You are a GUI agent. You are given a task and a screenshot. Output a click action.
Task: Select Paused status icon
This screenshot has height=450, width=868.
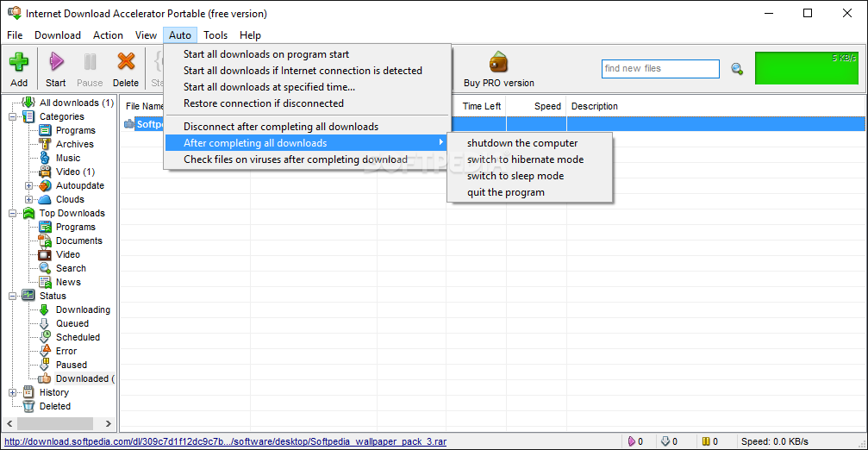click(x=45, y=365)
